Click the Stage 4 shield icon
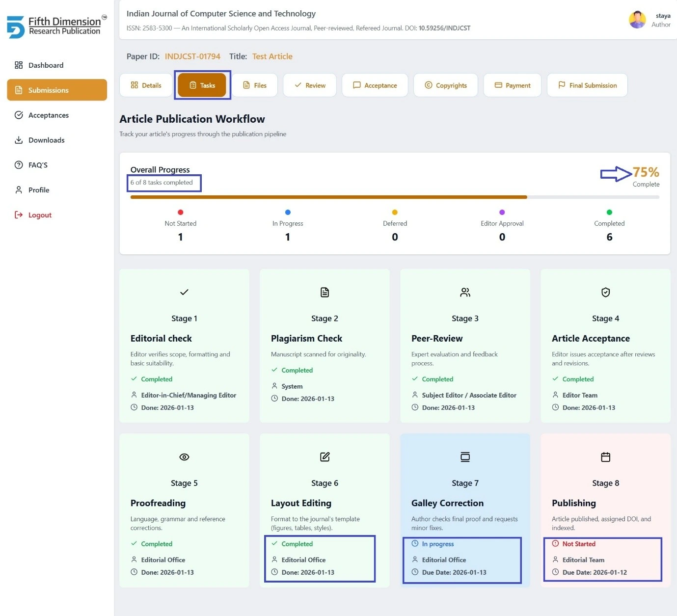Image resolution: width=677 pixels, height=616 pixels. click(606, 293)
